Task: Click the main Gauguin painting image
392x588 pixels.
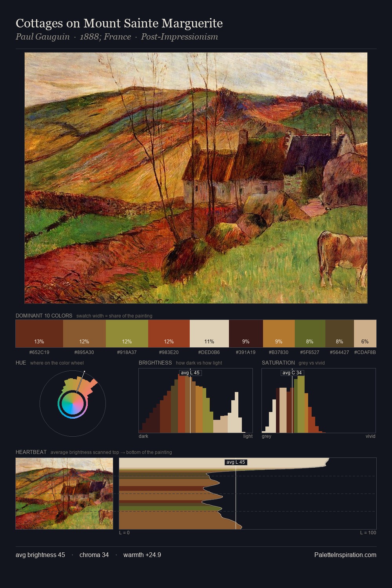Action: pos(196,178)
